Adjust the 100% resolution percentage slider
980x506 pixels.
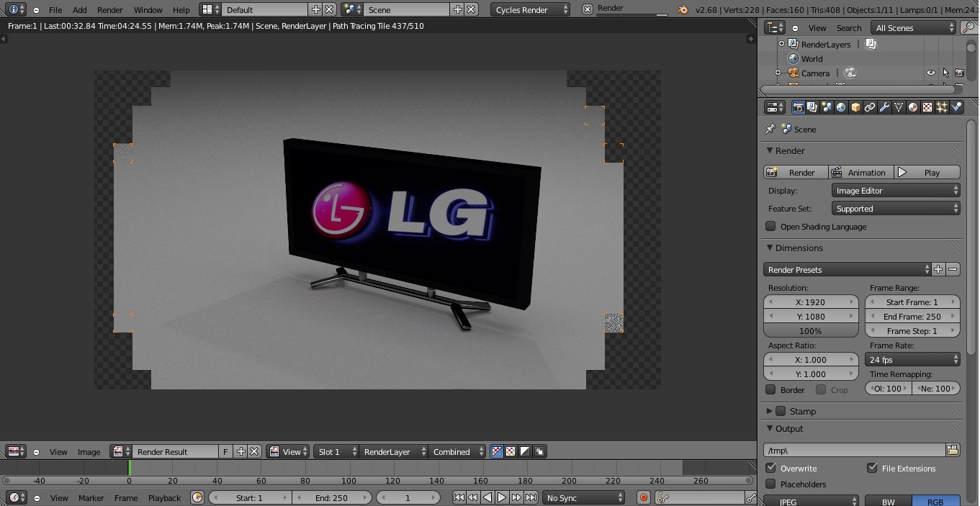point(811,331)
